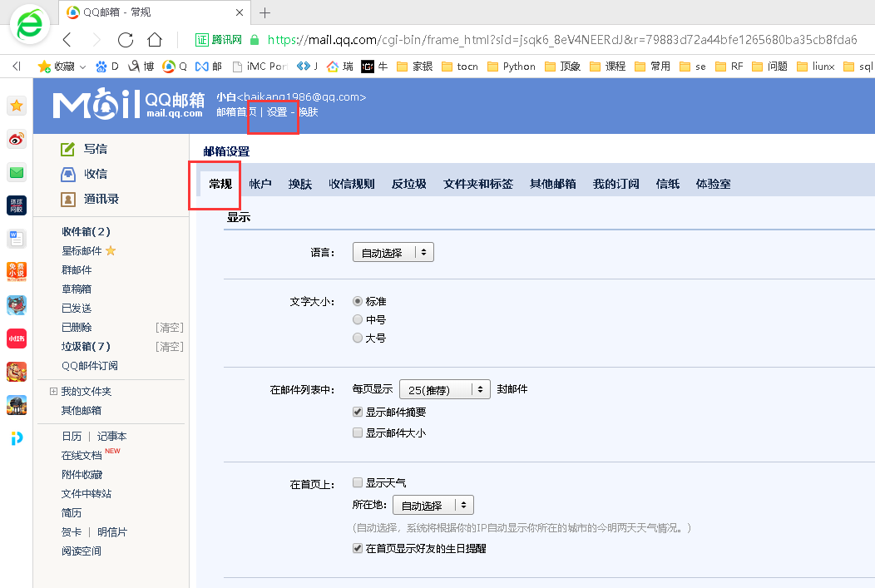Enable 显示天气 checkbox

tap(358, 482)
